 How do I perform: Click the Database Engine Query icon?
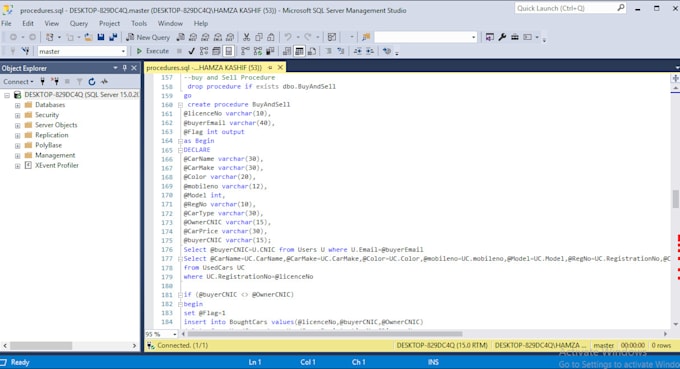(181, 37)
